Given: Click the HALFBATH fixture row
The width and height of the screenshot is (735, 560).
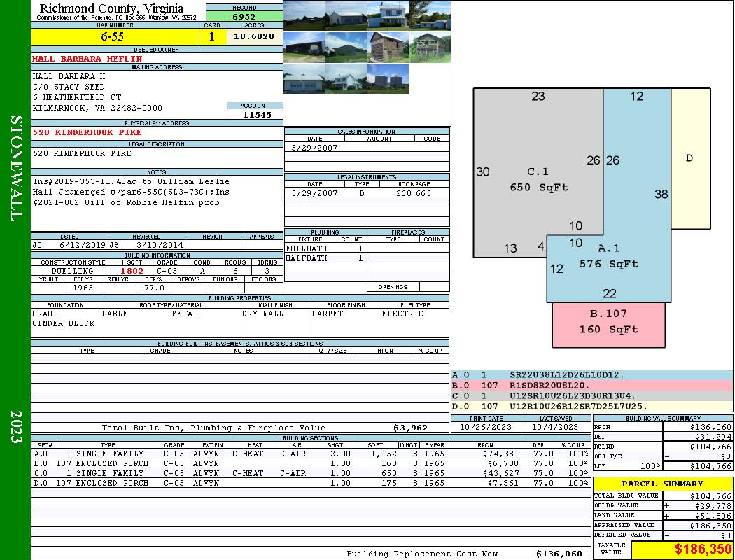Looking at the screenshot, I should [325, 258].
